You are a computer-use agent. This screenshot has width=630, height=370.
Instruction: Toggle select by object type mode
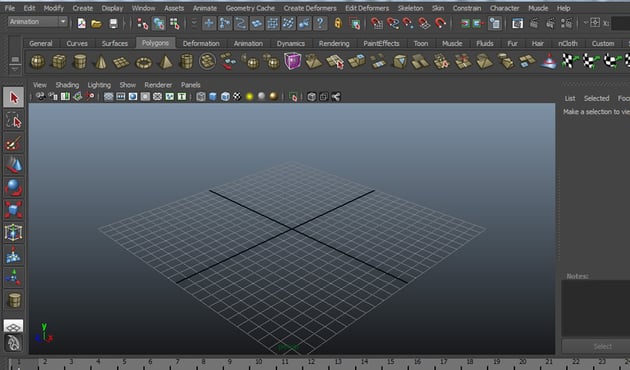tap(159, 24)
